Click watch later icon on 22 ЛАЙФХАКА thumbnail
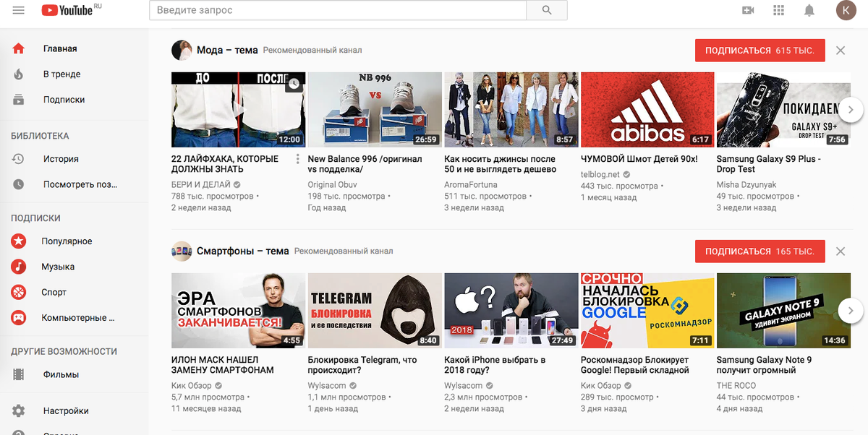 click(293, 84)
